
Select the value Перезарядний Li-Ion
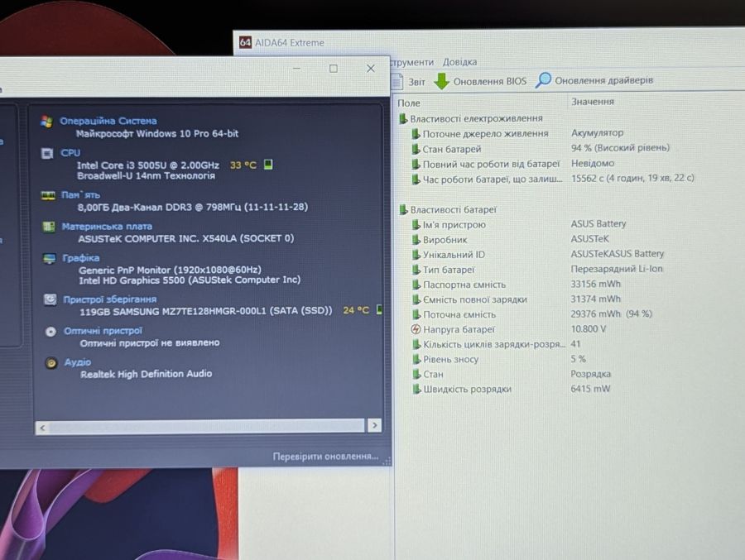coord(617,268)
